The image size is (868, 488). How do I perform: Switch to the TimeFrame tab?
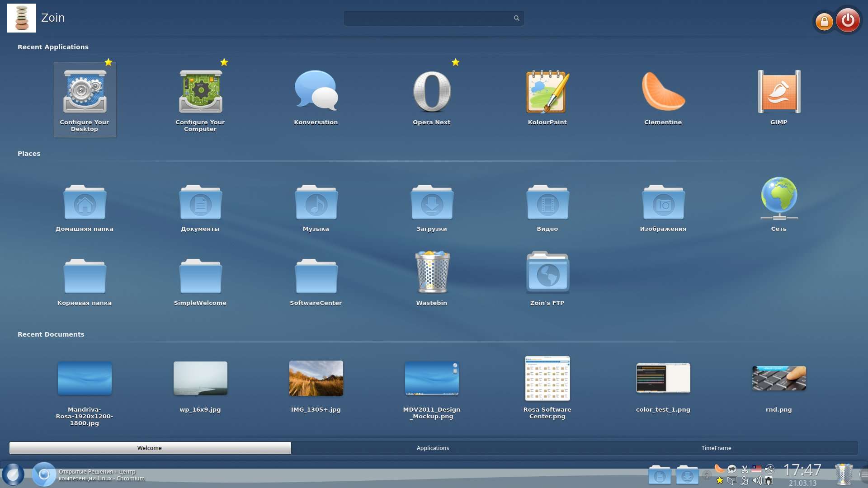[x=716, y=448]
